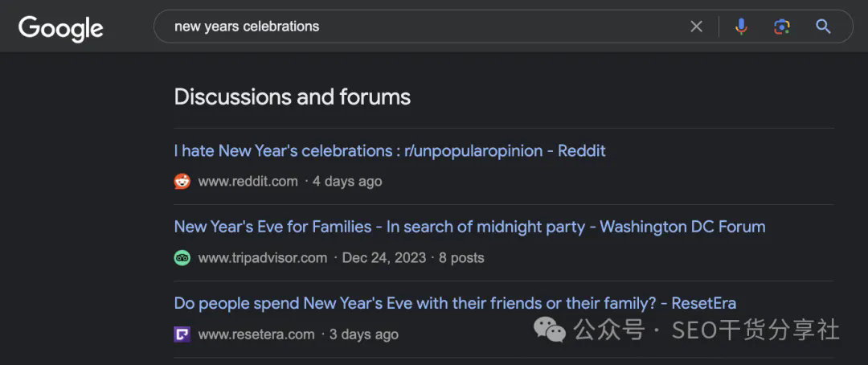
Task: Open the Washington DC Forum midnight party result
Action: pyautogui.click(x=469, y=227)
